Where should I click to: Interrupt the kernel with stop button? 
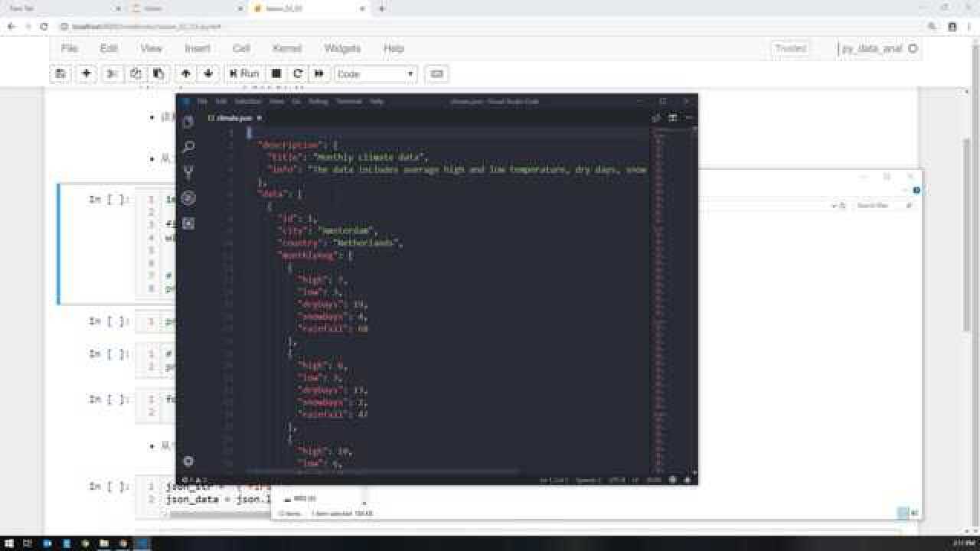[276, 73]
